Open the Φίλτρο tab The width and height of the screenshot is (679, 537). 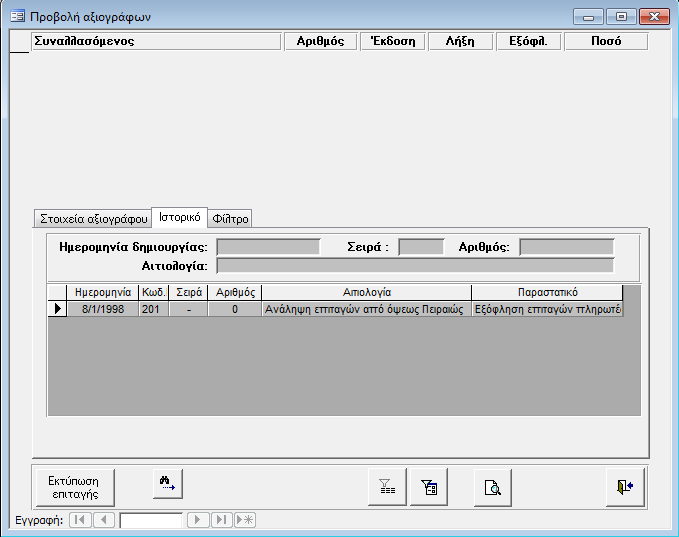(231, 218)
